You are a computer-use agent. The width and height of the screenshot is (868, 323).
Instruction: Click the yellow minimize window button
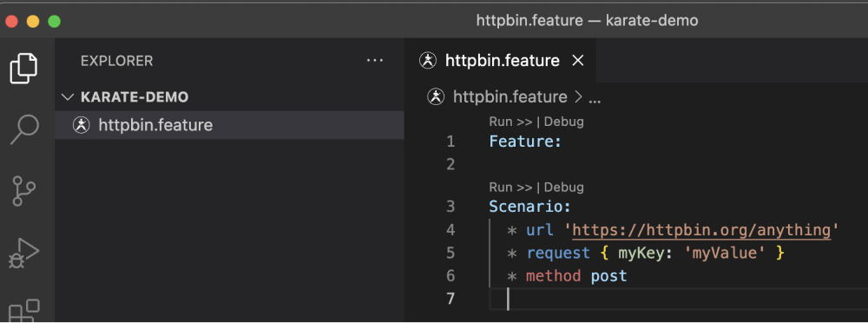click(x=33, y=22)
